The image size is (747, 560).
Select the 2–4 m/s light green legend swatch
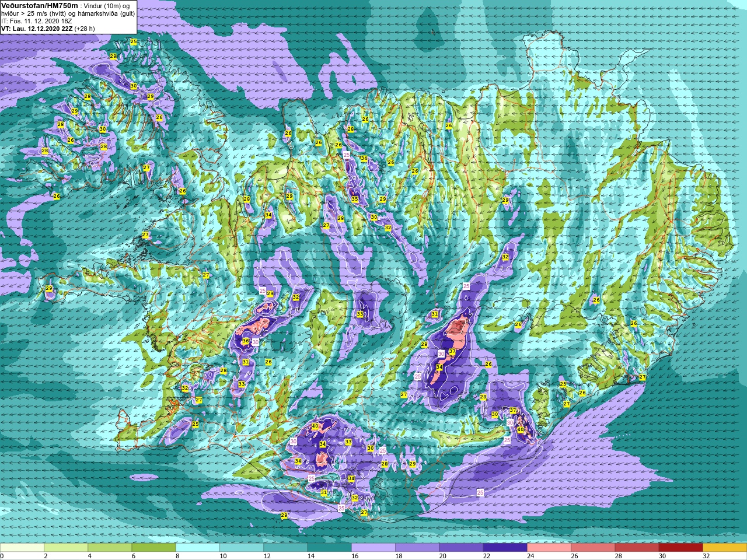[66, 548]
